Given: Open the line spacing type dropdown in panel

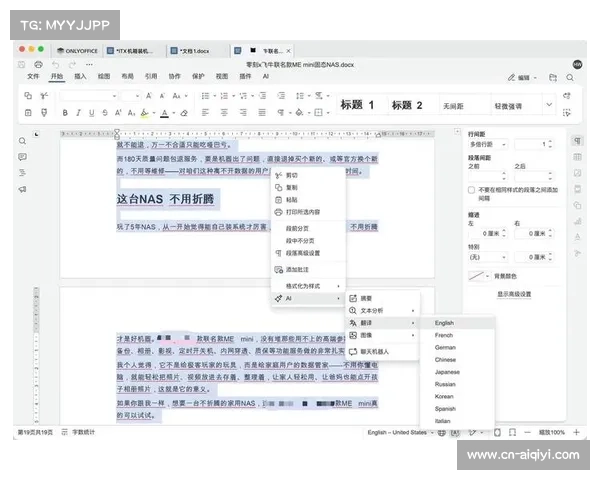Looking at the screenshot, I should click(488, 144).
